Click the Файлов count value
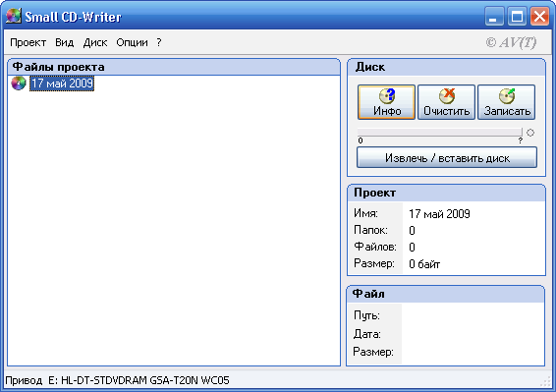 [x=412, y=248]
